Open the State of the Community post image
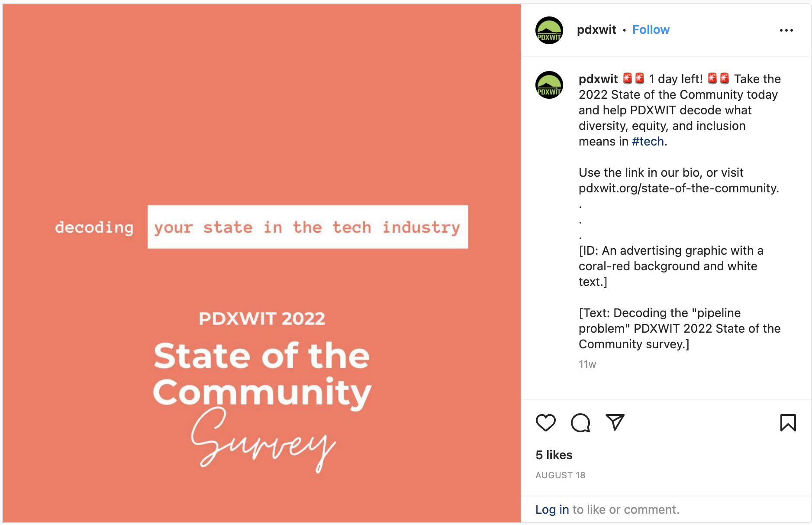 262,263
